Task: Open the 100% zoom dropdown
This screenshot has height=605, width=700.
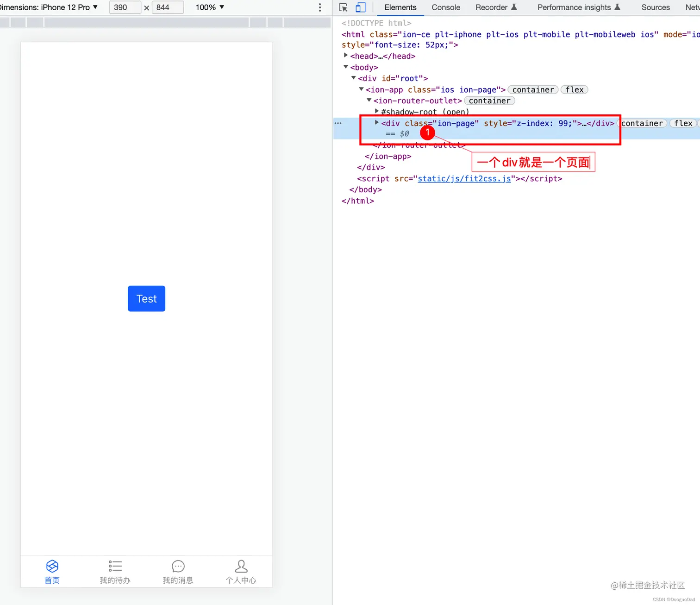Action: point(210,7)
